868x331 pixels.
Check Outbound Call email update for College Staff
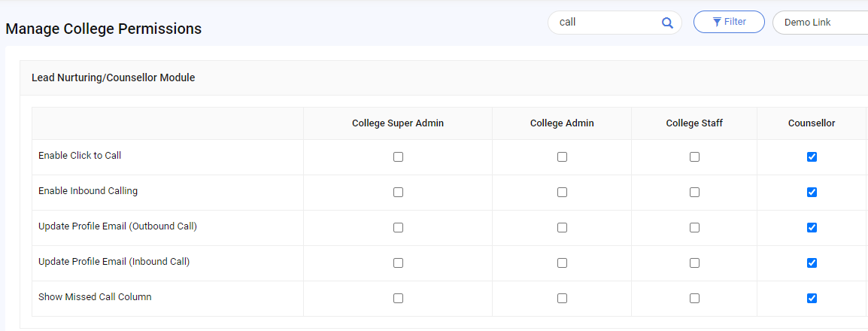click(x=694, y=227)
